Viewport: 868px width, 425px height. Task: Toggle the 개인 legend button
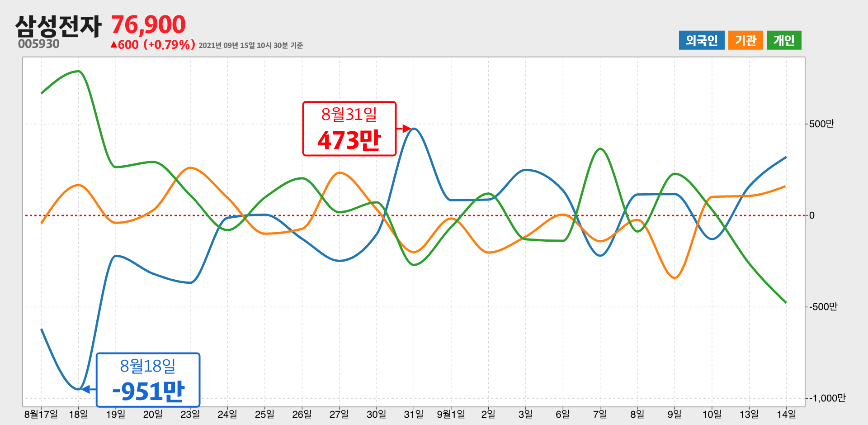pos(784,40)
